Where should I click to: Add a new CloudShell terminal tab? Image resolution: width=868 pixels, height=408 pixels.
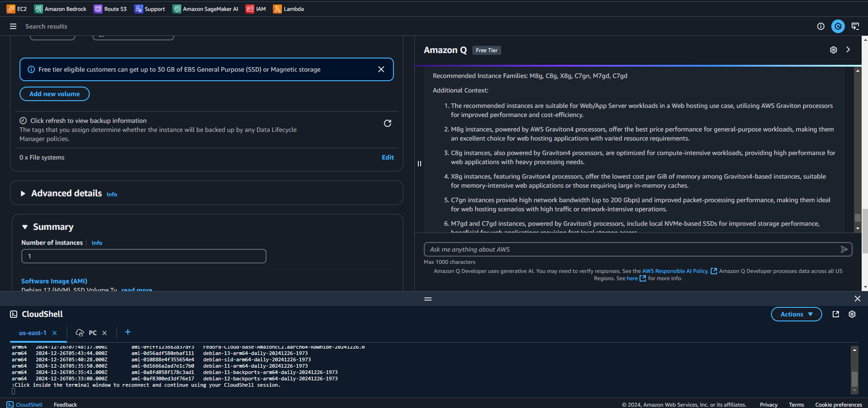[x=128, y=332]
